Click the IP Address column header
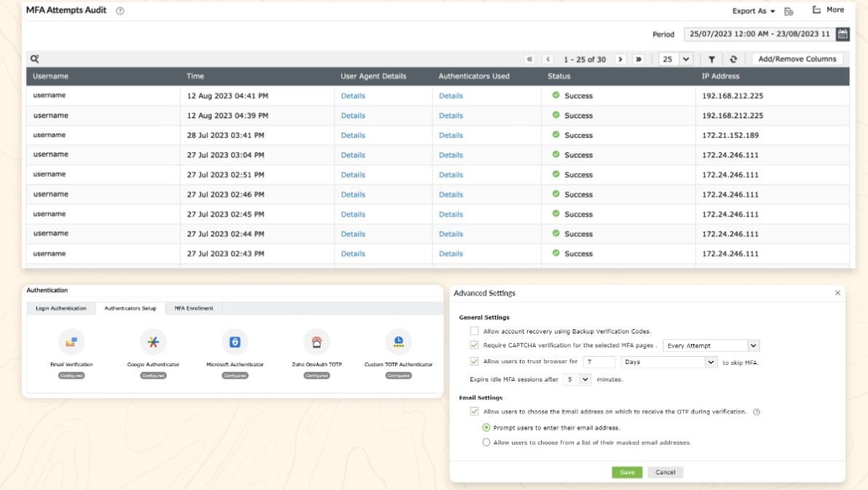Screen dimensions: 868x490 [720, 76]
